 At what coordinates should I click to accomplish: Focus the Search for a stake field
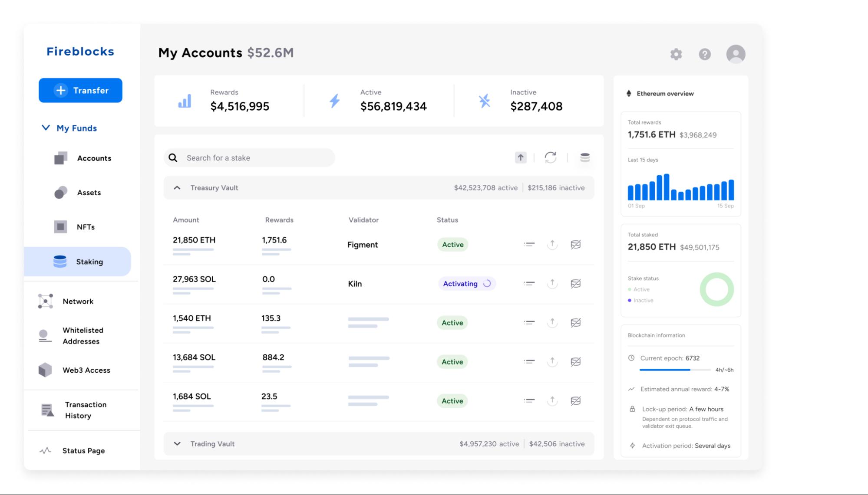[x=249, y=158]
